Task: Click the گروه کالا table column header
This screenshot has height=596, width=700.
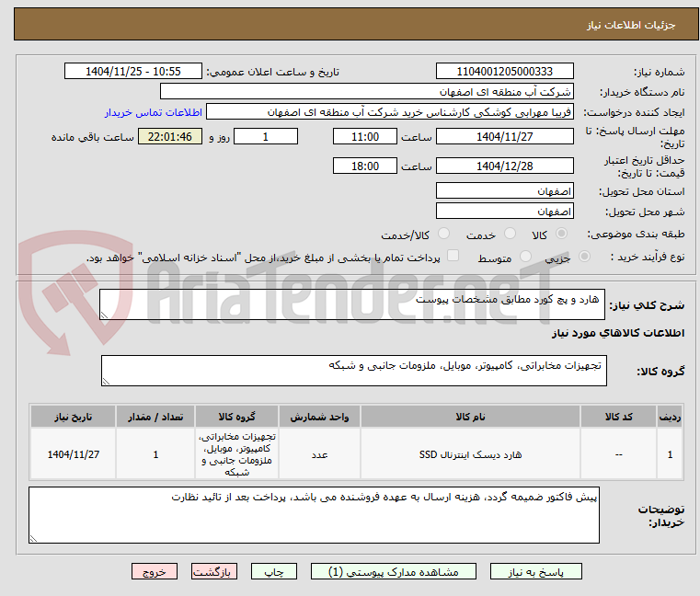Action: pyautogui.click(x=236, y=417)
